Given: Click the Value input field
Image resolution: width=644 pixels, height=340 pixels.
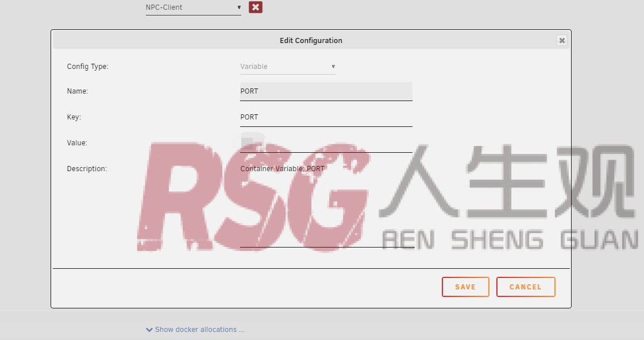Looking at the screenshot, I should point(326,143).
